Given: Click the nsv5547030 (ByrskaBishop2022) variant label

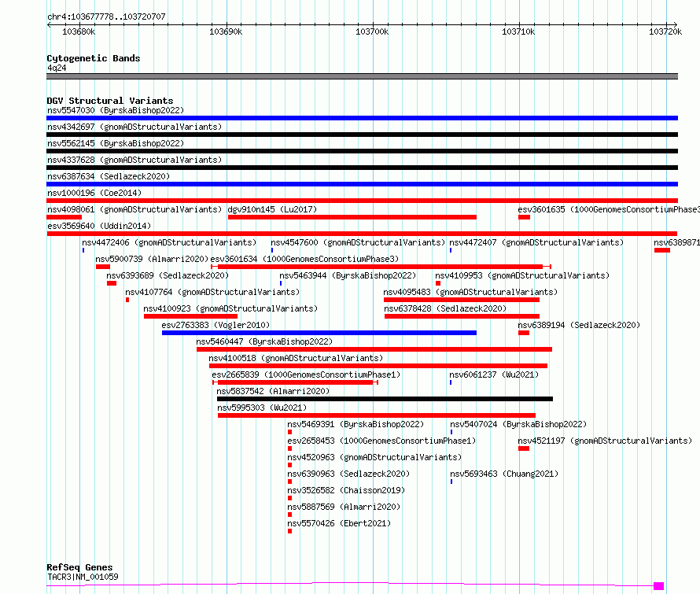Looking at the screenshot, I should coord(116,110).
